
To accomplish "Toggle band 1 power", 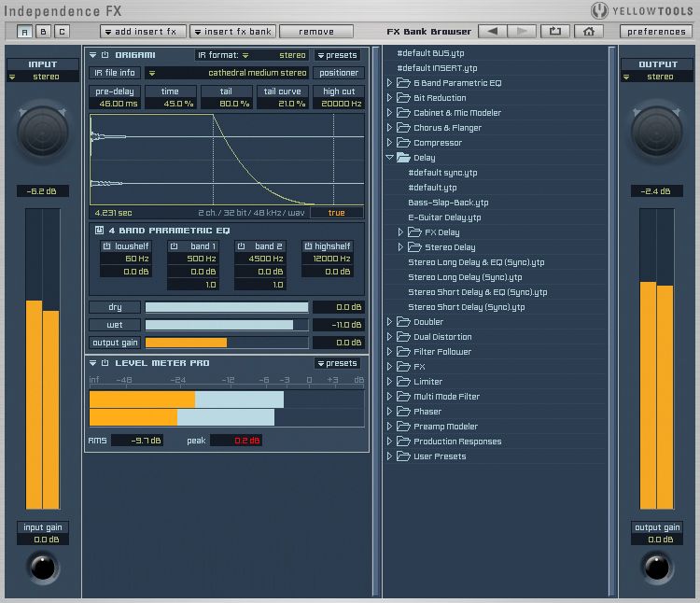I will point(175,245).
